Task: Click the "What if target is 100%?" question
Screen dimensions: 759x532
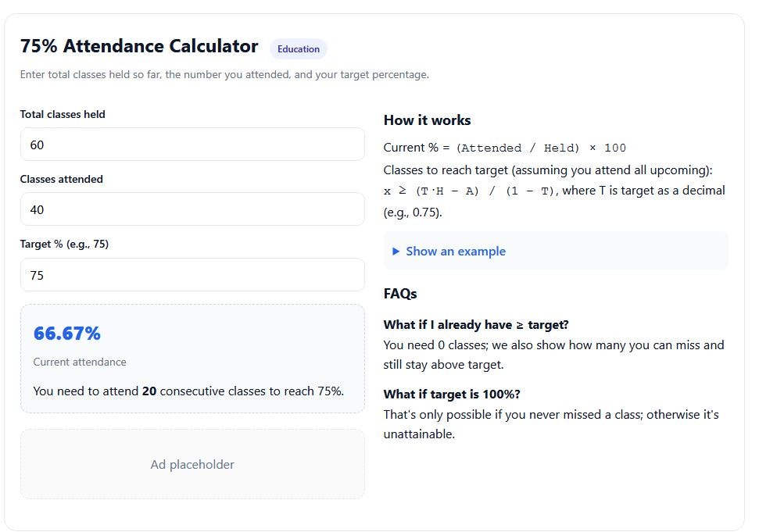Action: (x=451, y=394)
